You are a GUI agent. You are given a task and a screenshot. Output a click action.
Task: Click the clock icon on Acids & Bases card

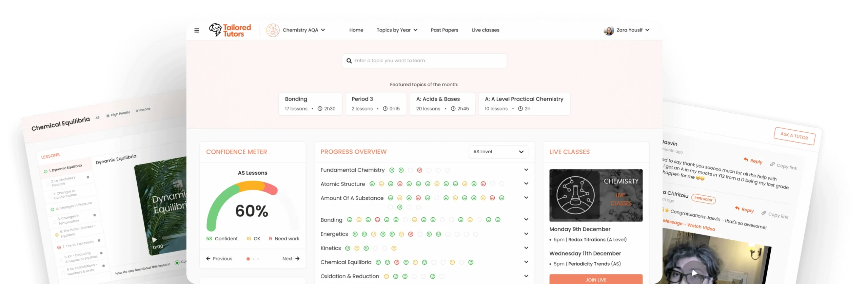[453, 109]
